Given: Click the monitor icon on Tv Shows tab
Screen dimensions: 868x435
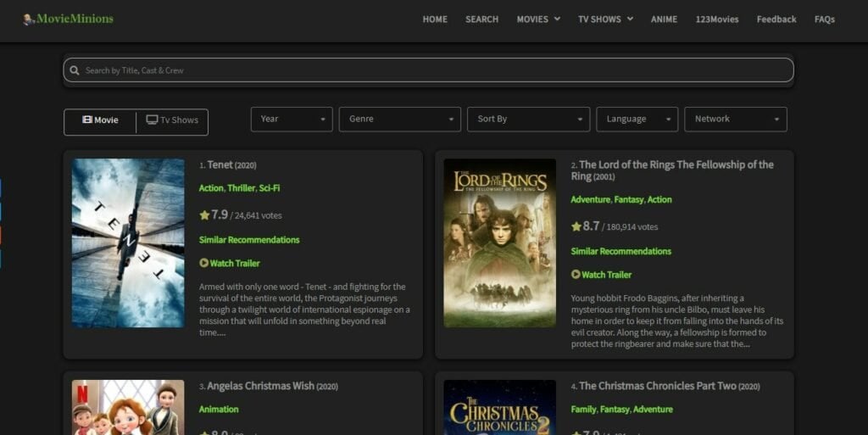Looking at the screenshot, I should 152,120.
